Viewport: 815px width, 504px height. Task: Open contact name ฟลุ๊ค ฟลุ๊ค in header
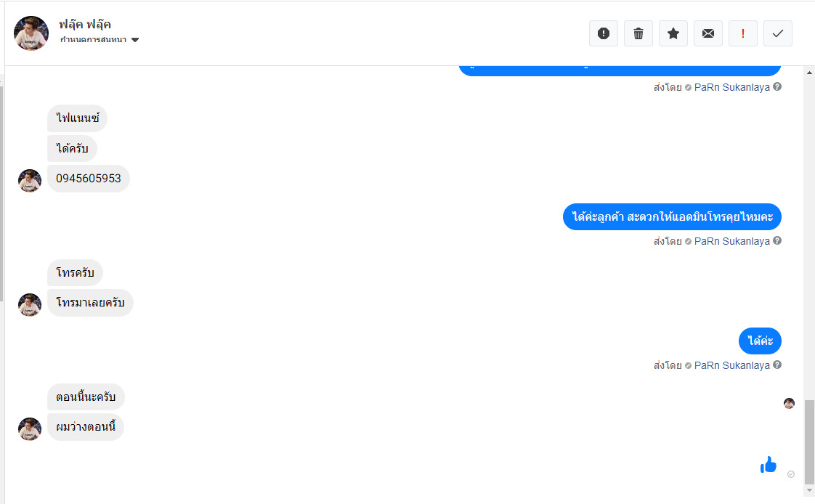coord(85,24)
